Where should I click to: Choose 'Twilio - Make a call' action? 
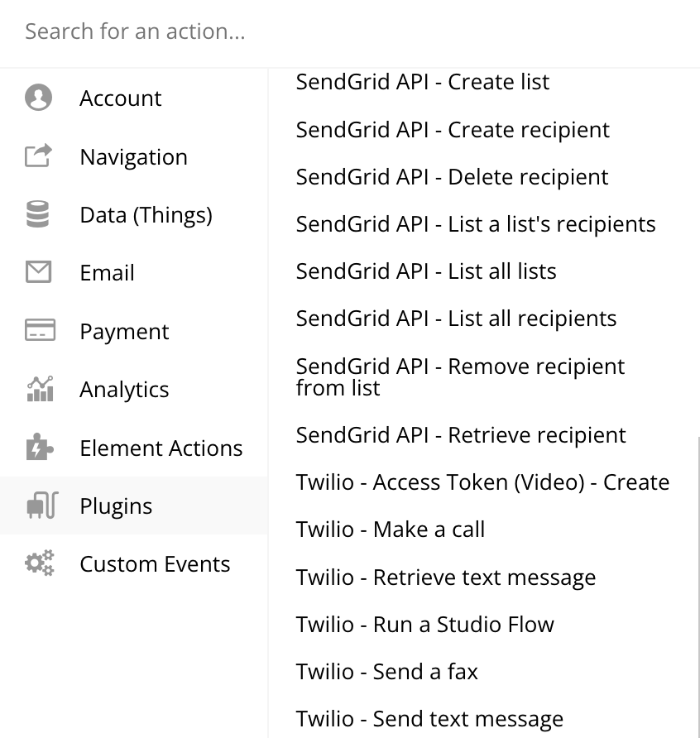(x=391, y=530)
